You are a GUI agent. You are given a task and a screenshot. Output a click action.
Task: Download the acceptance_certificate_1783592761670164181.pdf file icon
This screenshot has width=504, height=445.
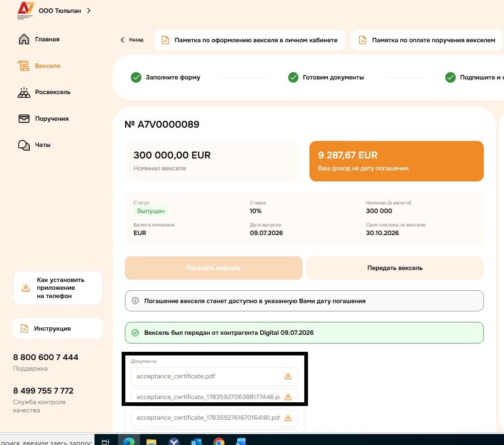tap(288, 417)
